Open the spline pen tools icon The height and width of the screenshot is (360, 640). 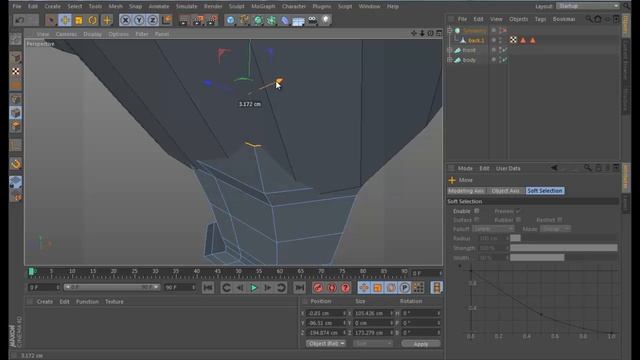tap(244, 20)
